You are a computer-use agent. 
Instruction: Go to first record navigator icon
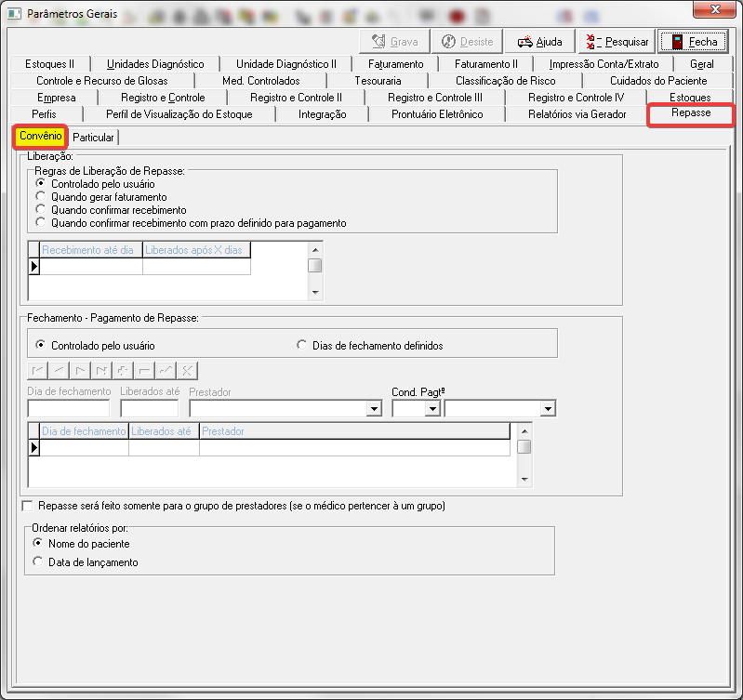(37, 370)
